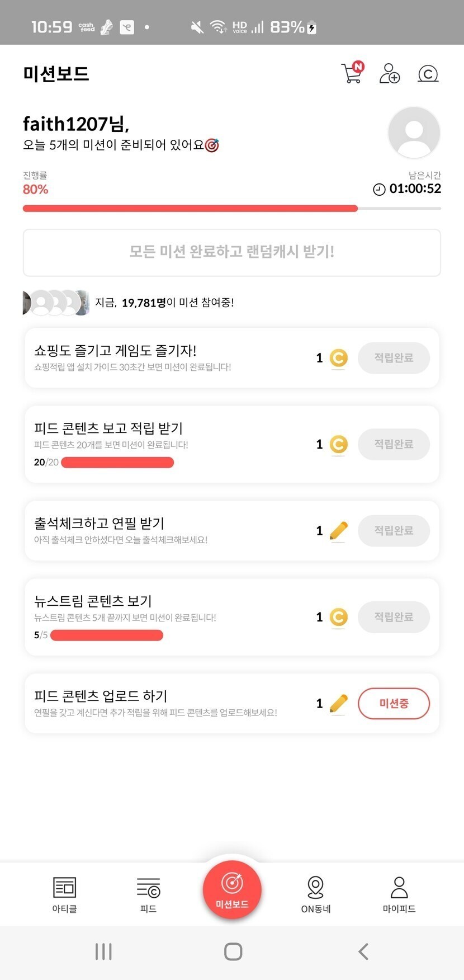Open the 피드 콘텐츠 보고 적립 받기 mission card
This screenshot has height=980, width=464.
pyautogui.click(x=168, y=436)
